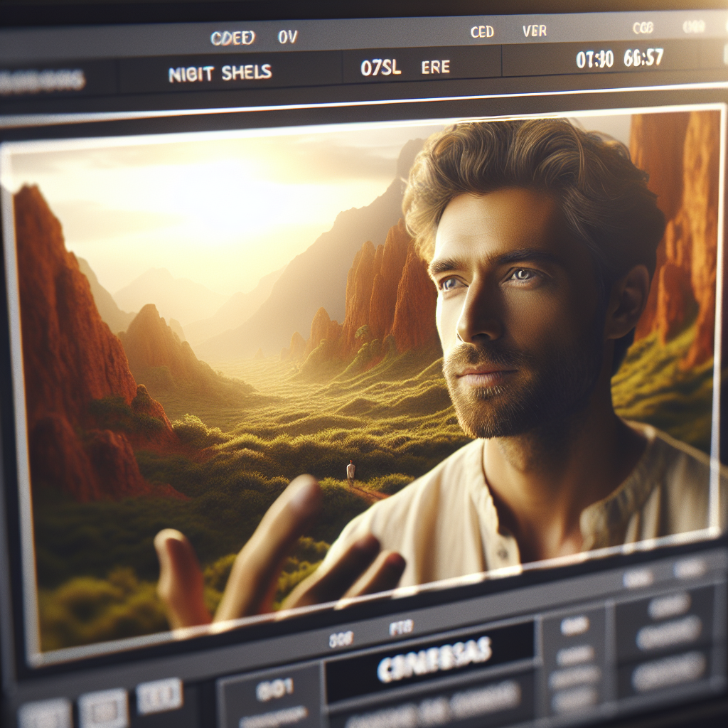Click the FTB label above CINEBSAS
The width and height of the screenshot is (728, 728).
tap(401, 628)
